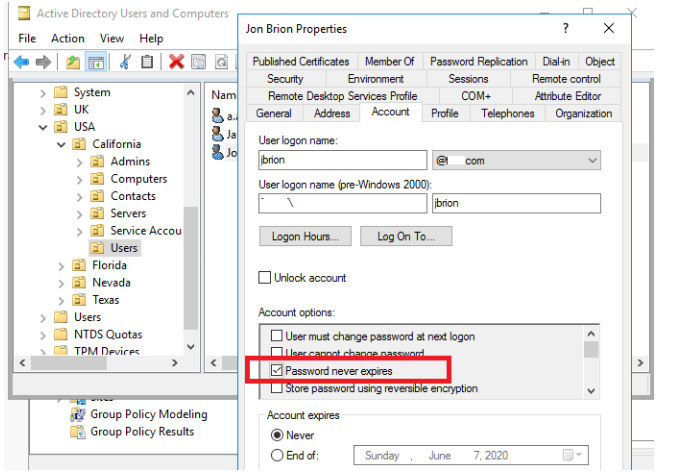The image size is (676, 472).
Task: Click the Florida OU folder icon
Action: coord(79,265)
